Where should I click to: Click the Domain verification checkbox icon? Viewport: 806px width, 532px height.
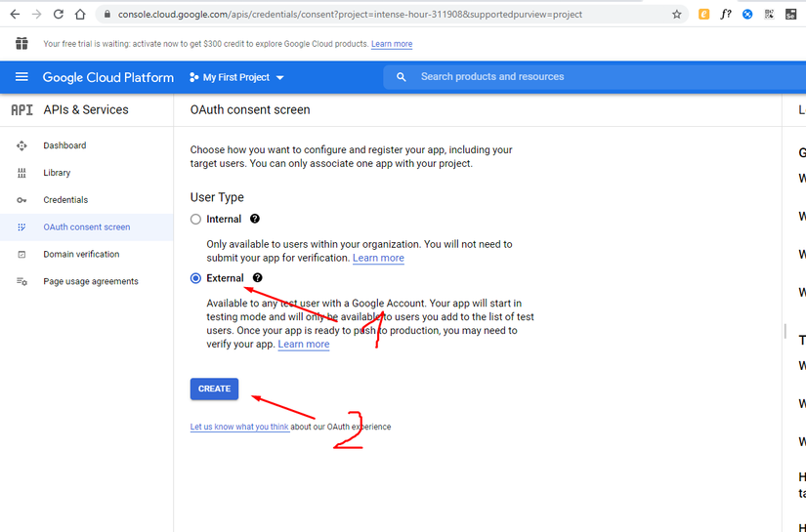tap(21, 254)
